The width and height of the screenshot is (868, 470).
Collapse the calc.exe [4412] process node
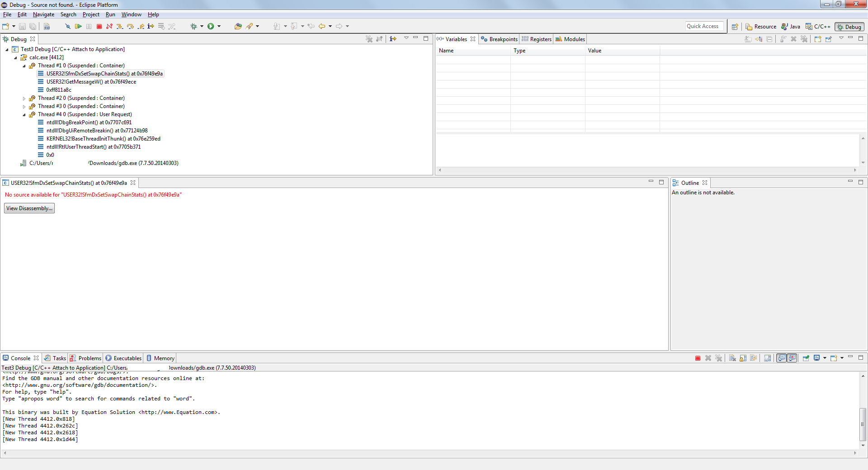coord(15,58)
